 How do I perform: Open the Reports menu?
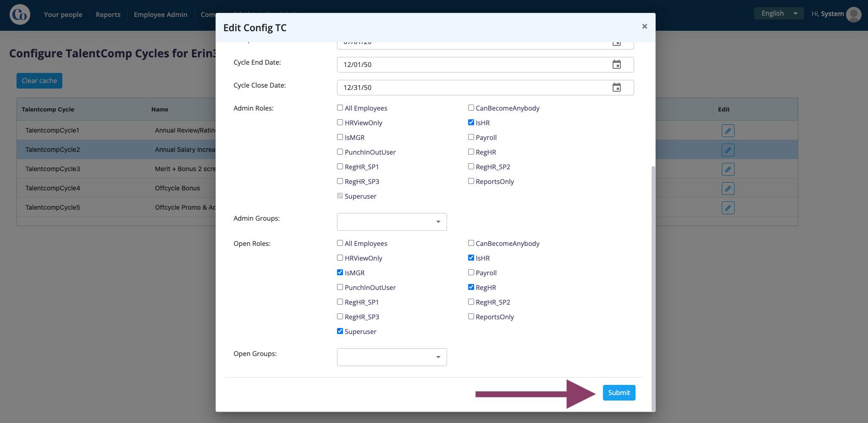click(108, 15)
